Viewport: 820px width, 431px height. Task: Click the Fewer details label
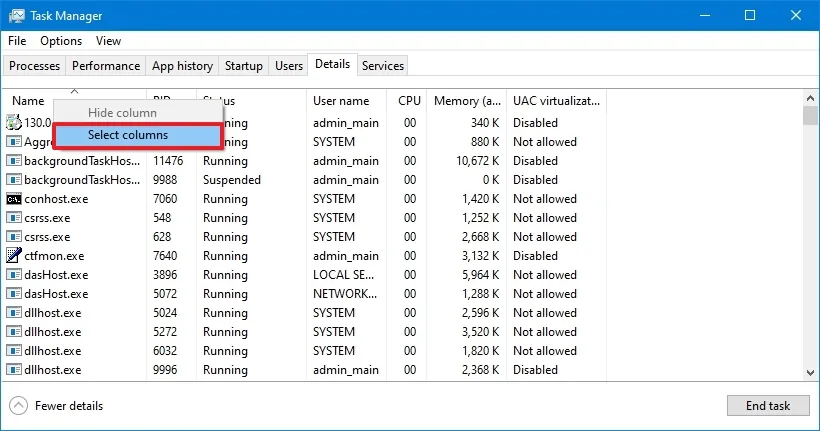[x=69, y=405]
